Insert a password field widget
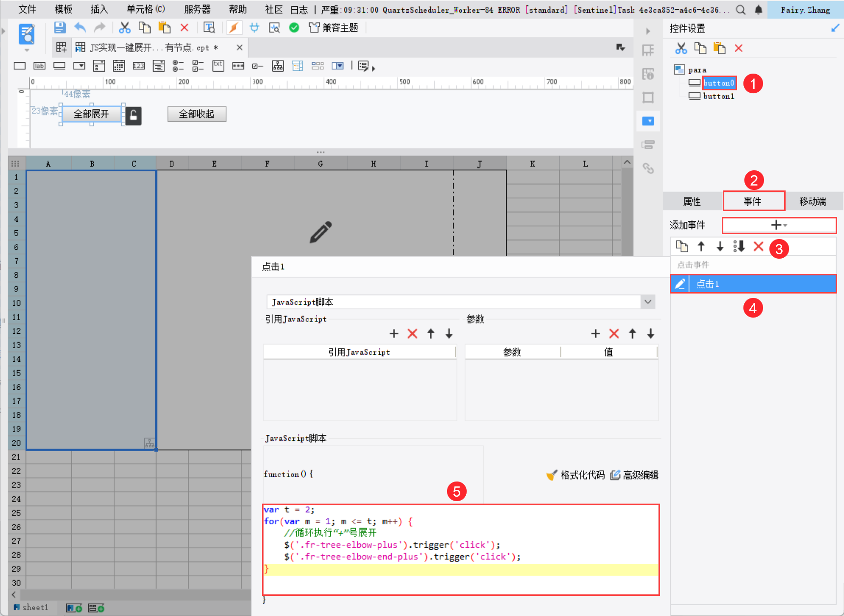 pos(238,66)
